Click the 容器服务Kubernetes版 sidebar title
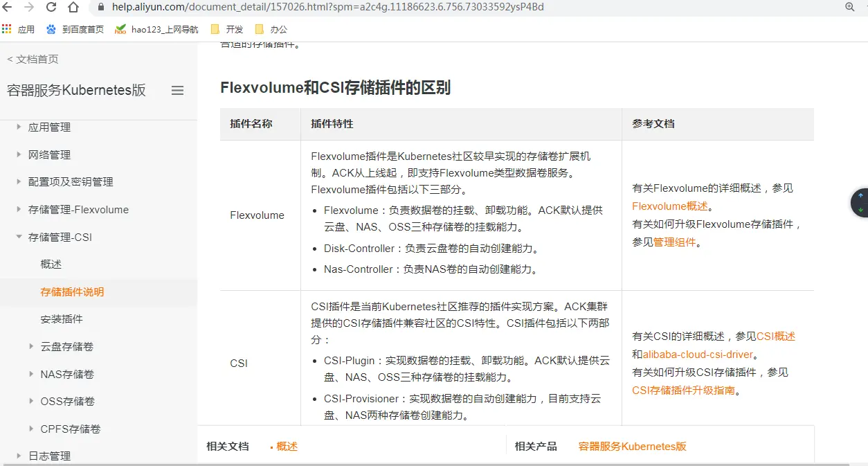 [76, 91]
